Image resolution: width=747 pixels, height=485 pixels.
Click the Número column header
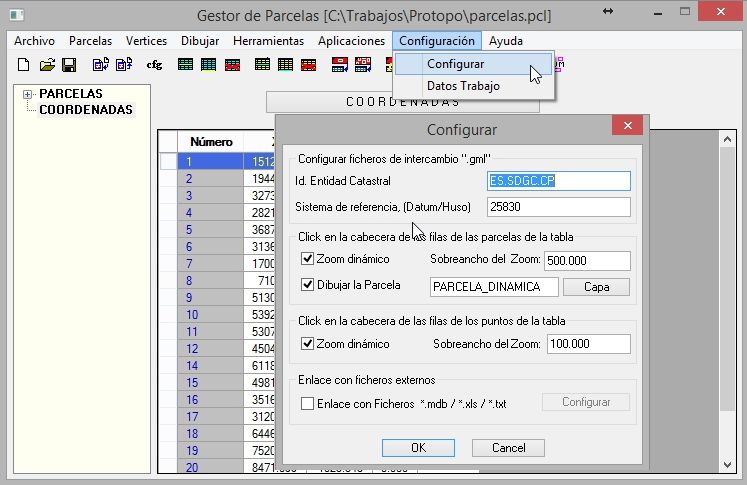[211, 142]
